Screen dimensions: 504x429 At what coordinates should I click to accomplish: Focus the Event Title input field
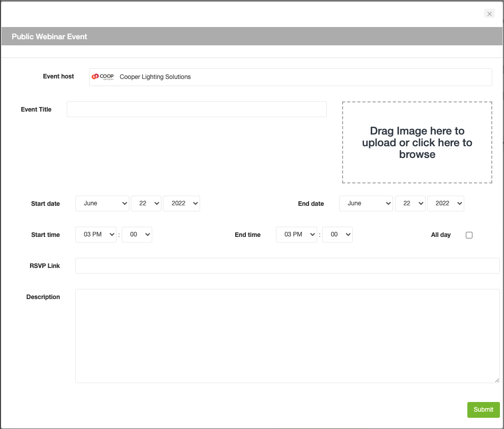coord(197,110)
